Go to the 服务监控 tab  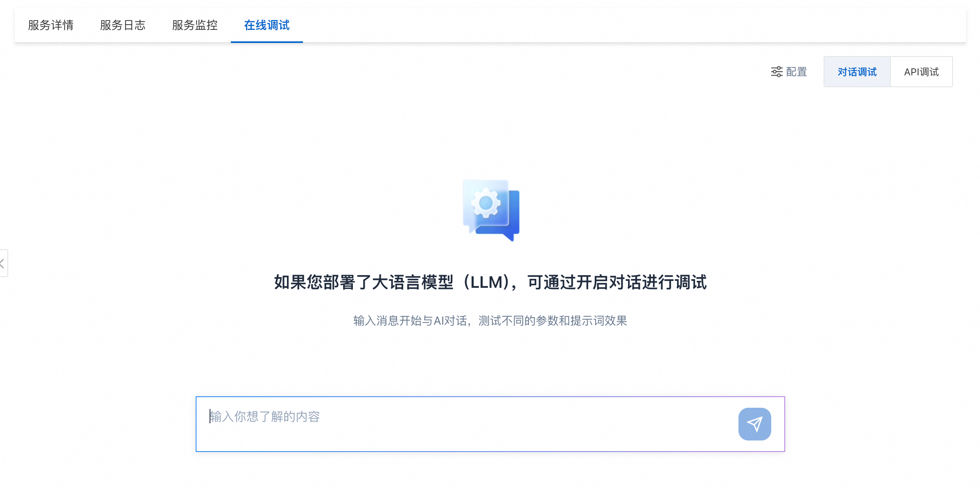coord(195,25)
